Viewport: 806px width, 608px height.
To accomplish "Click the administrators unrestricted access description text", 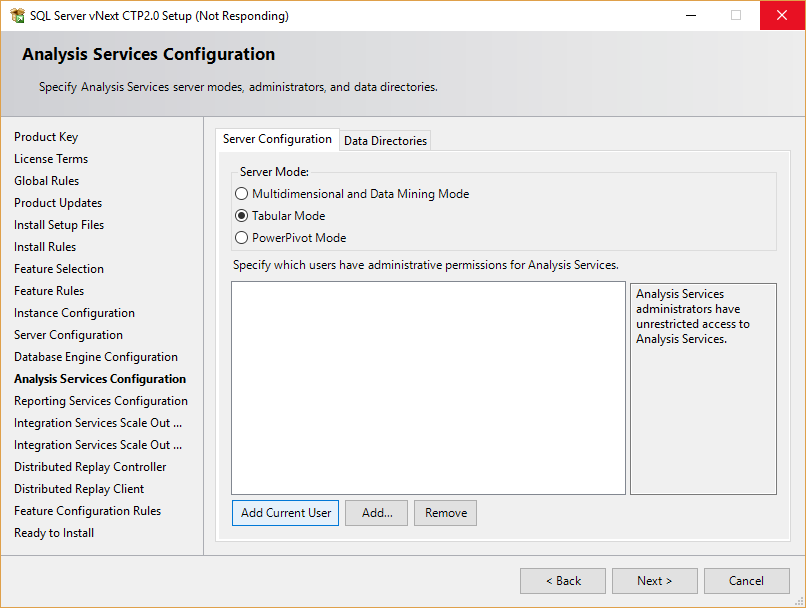I will coord(692,317).
